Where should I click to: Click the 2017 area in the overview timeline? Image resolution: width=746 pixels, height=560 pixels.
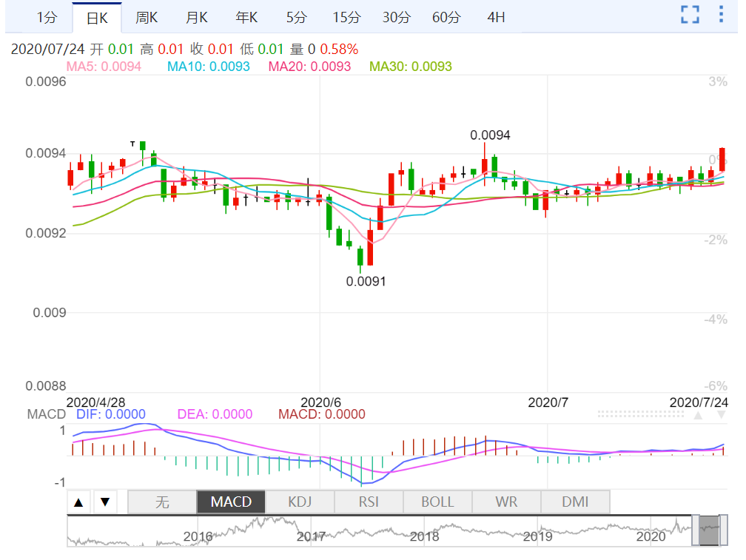(x=311, y=536)
